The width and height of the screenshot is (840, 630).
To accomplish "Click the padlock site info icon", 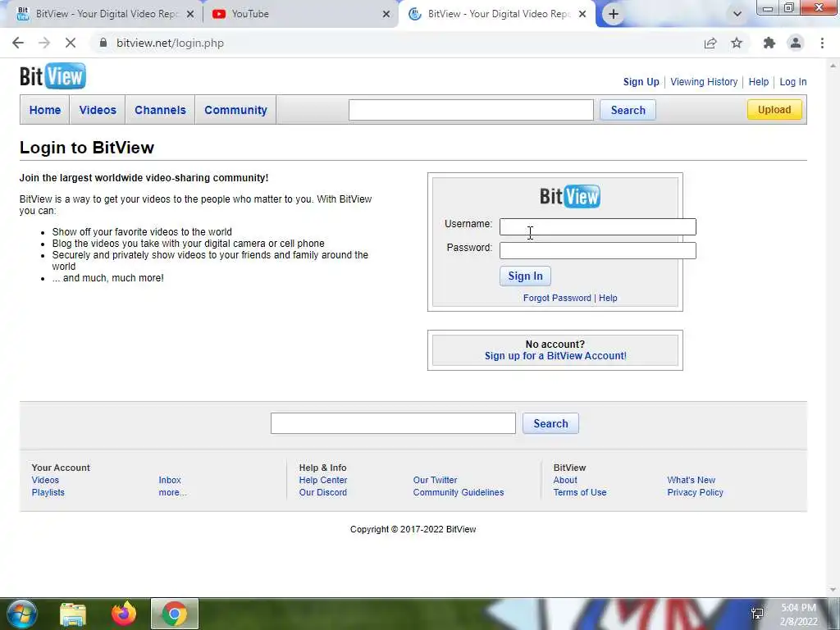I will pyautogui.click(x=103, y=43).
